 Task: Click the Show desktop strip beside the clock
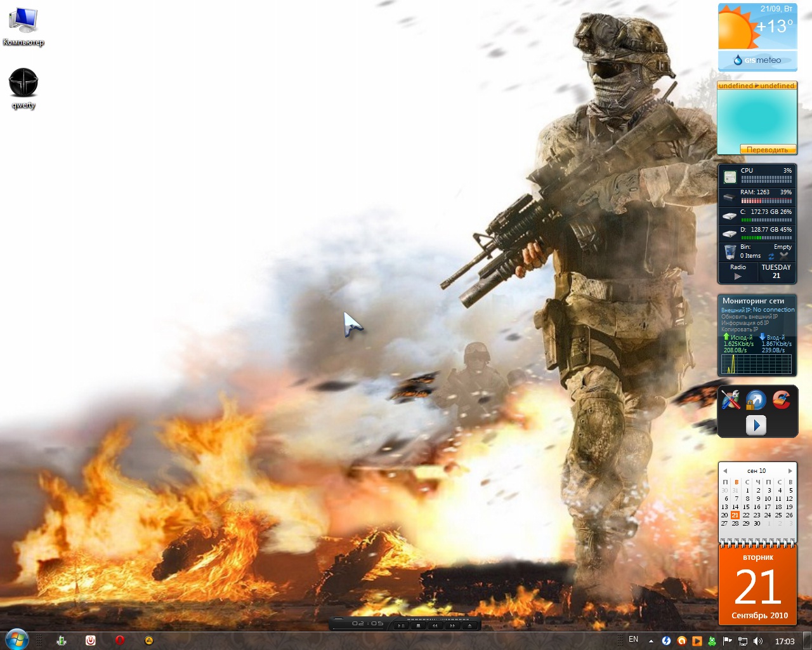pyautogui.click(x=808, y=640)
